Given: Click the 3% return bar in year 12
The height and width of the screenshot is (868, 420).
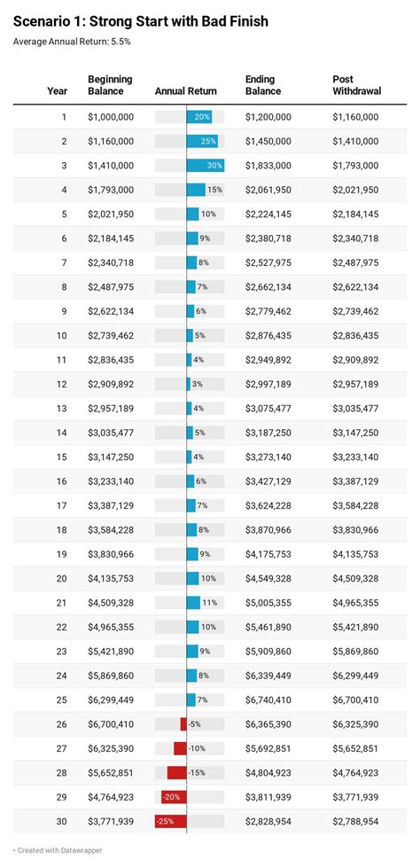Looking at the screenshot, I should [x=188, y=384].
